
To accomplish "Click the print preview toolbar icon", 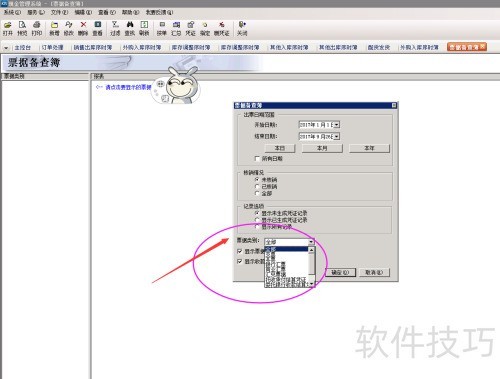I will point(22,25).
